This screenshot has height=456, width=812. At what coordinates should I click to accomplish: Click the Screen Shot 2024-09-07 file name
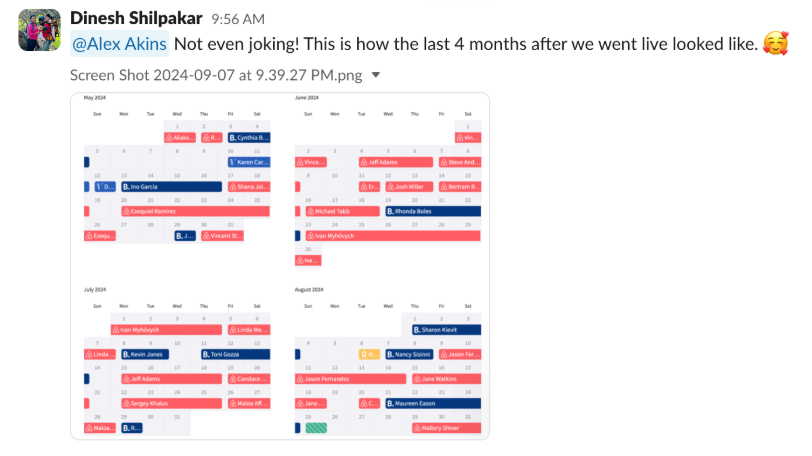tap(216, 76)
